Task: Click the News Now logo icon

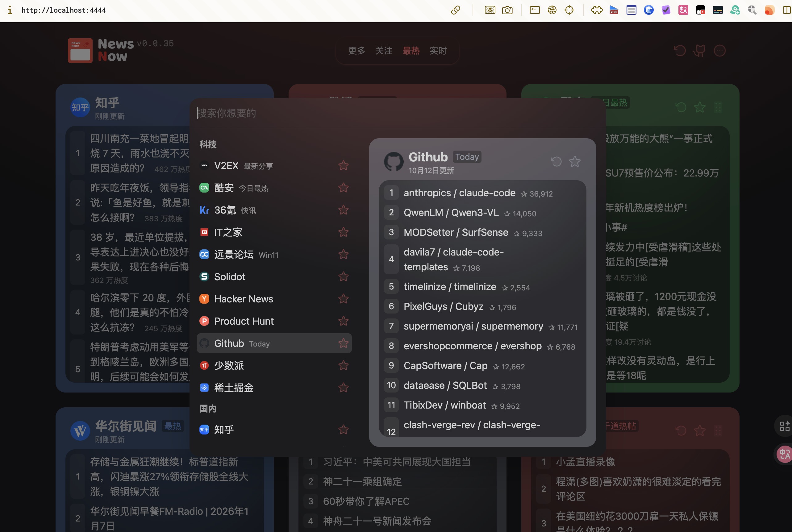Action: (80, 51)
